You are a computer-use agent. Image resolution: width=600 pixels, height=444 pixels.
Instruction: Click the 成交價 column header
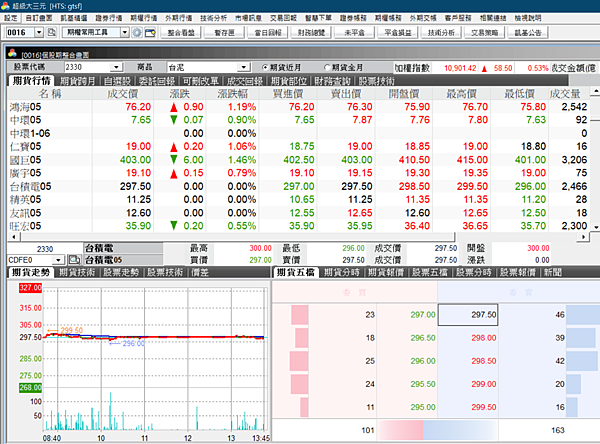pyautogui.click(x=122, y=94)
